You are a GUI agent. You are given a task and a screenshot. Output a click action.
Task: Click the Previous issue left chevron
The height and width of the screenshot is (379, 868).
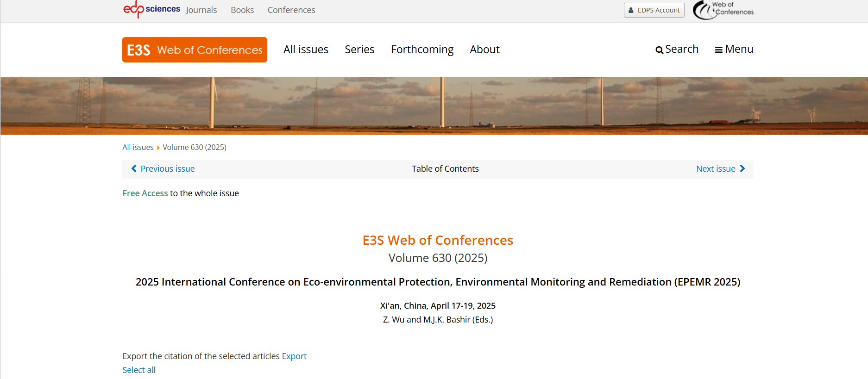pyautogui.click(x=134, y=168)
